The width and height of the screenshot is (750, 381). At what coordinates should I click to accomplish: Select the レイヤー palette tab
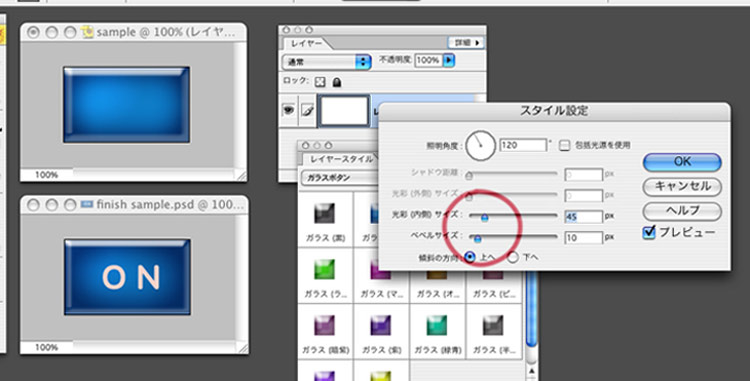coord(306,44)
